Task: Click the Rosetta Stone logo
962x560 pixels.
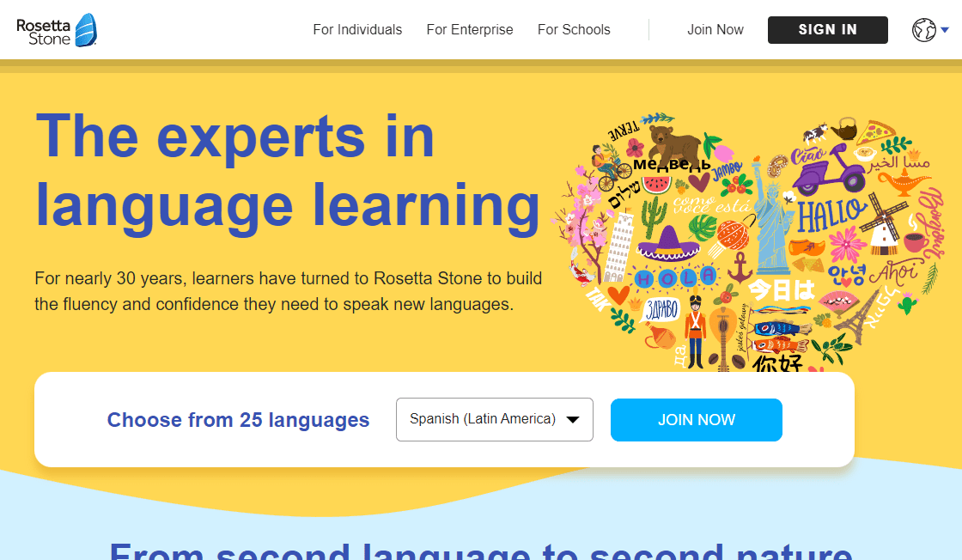Action: [x=57, y=29]
